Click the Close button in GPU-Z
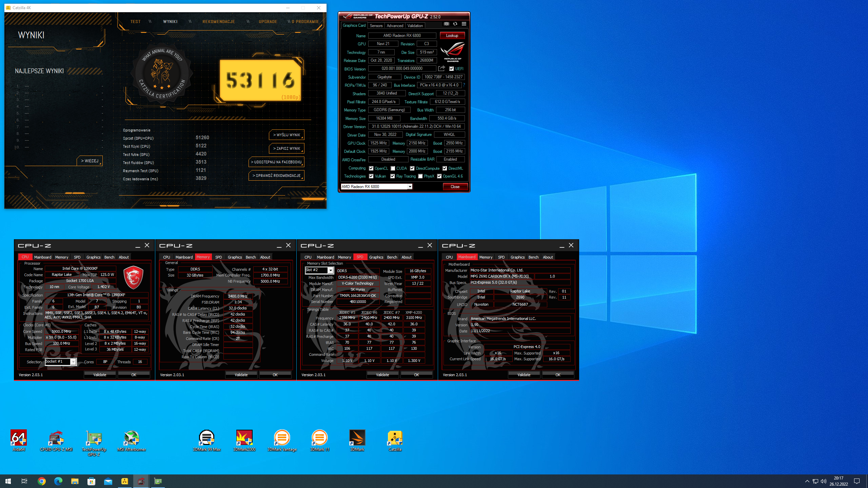Viewport: 868px width, 488px height. 455,187
